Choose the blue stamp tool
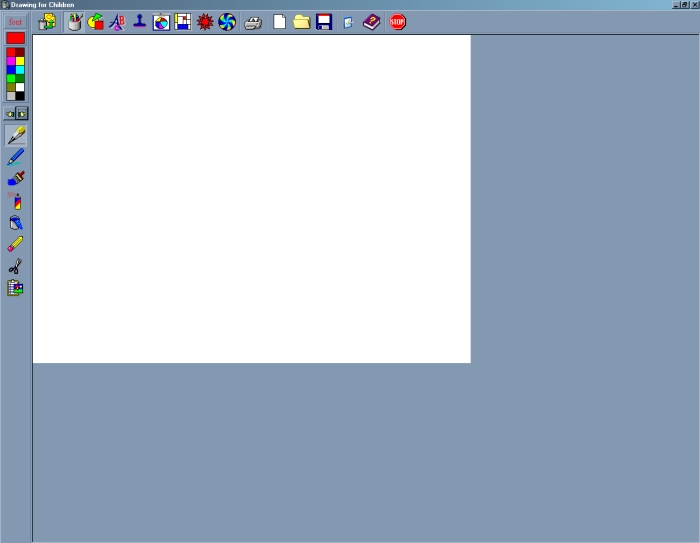700x543 pixels. click(x=139, y=21)
